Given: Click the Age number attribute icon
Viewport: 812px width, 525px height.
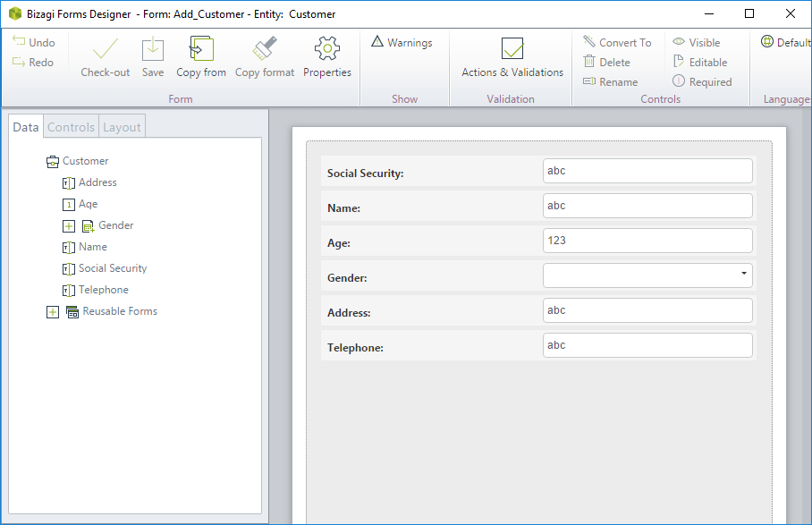Looking at the screenshot, I should (x=68, y=205).
